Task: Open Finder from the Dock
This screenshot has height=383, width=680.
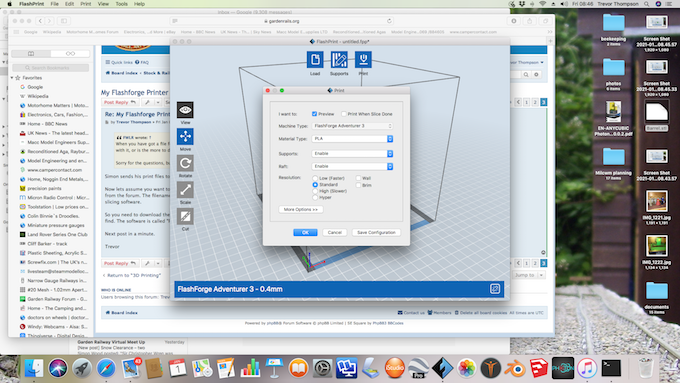Action: click(33, 368)
